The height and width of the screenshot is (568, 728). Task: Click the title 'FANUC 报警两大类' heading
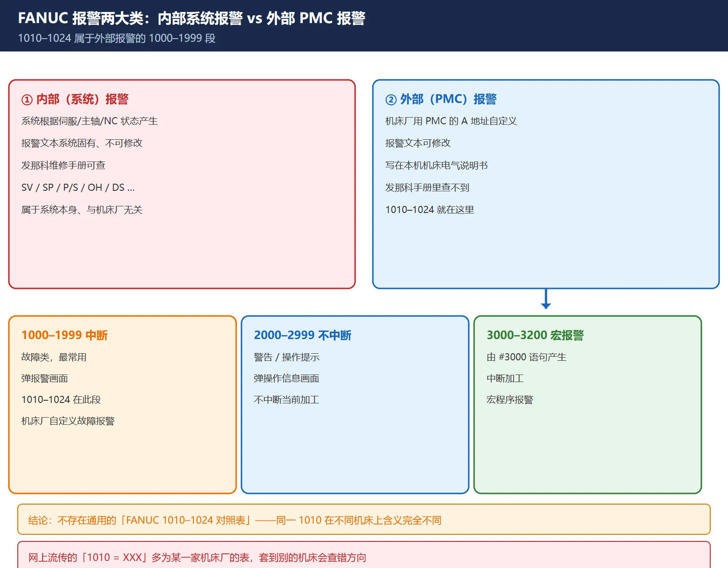pos(191,18)
